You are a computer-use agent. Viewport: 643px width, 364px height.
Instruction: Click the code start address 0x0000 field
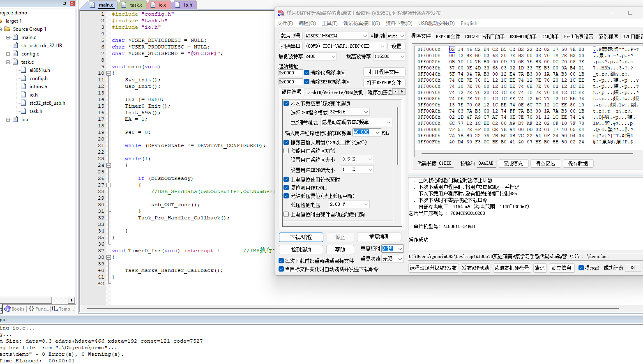[x=290, y=73]
